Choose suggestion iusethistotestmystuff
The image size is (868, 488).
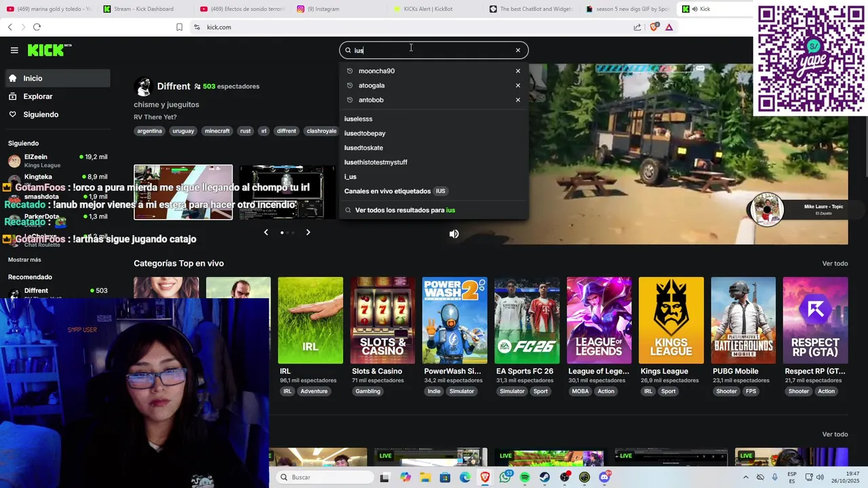point(376,162)
